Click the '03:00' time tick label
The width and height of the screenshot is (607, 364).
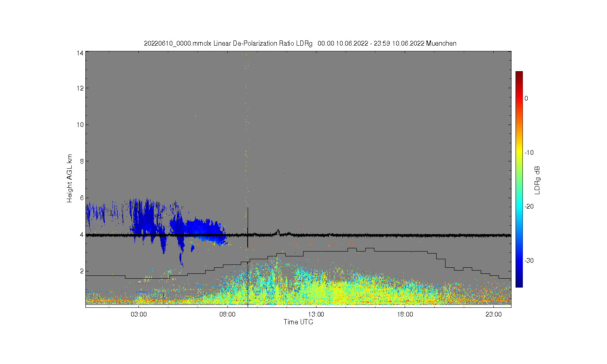pos(139,314)
